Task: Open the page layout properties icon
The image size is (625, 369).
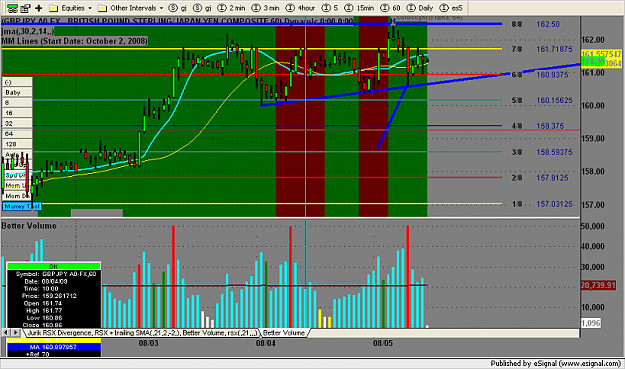Action: tap(25, 8)
